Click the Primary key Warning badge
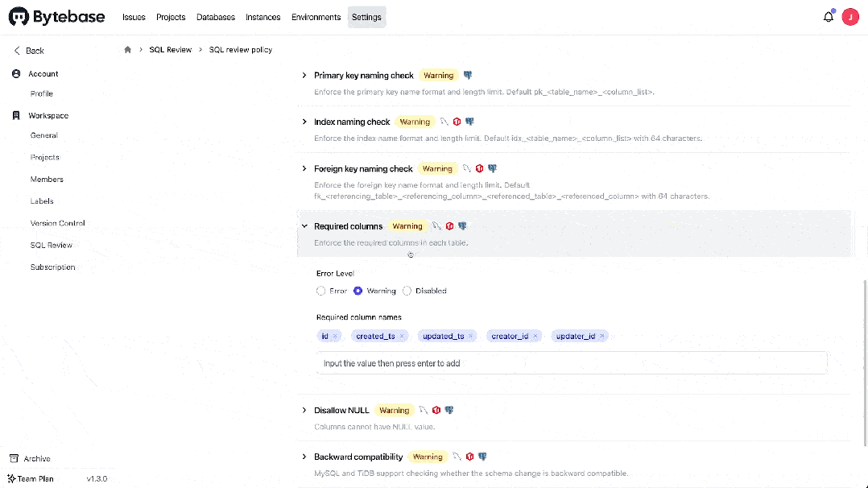 coord(438,75)
